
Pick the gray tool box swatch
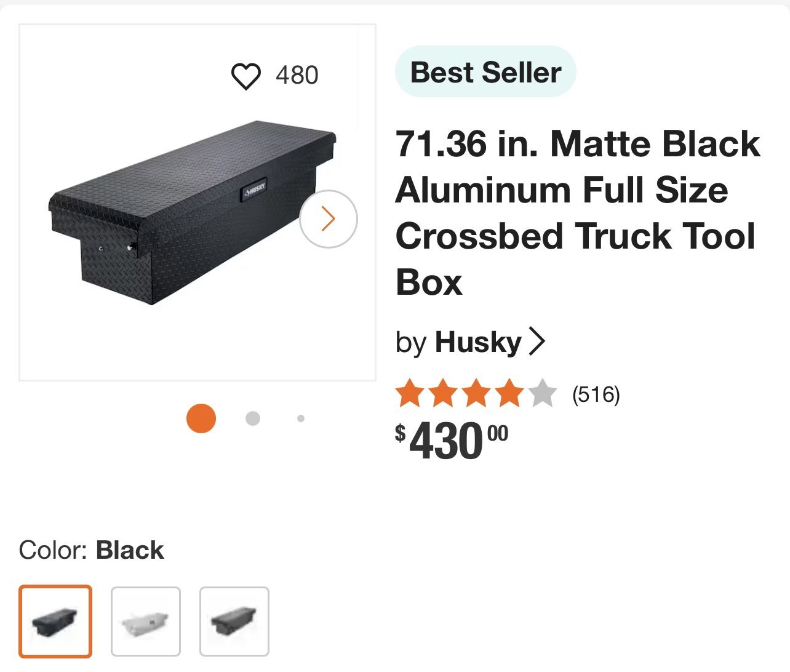pyautogui.click(x=234, y=622)
